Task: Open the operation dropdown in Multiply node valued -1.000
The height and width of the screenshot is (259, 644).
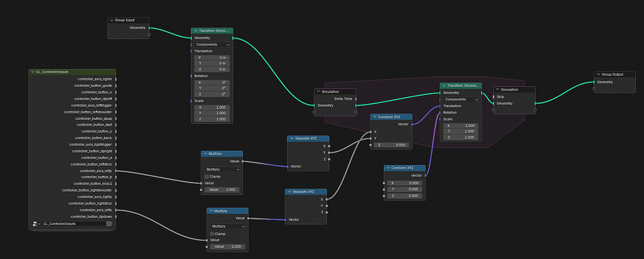Action: (228, 226)
